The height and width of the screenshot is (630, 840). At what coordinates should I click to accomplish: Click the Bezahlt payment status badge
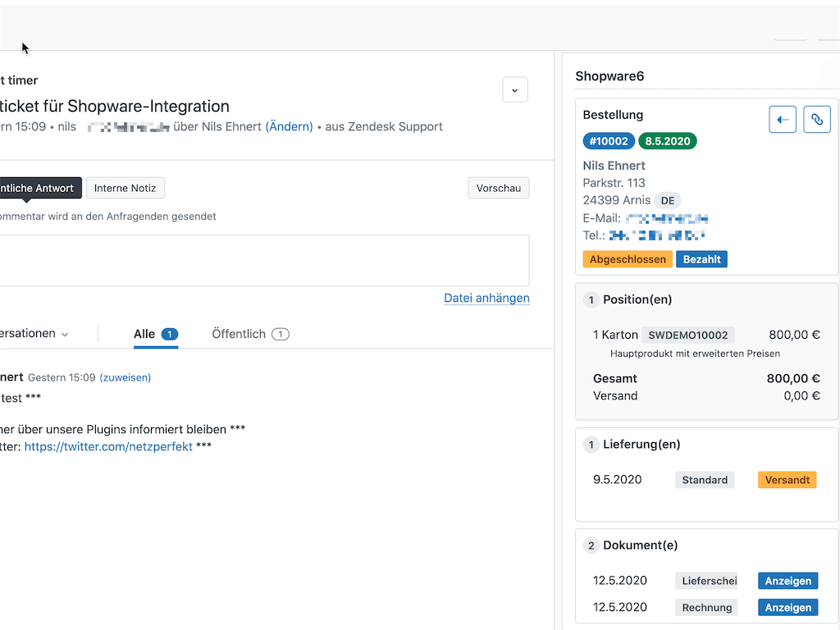pos(701,259)
